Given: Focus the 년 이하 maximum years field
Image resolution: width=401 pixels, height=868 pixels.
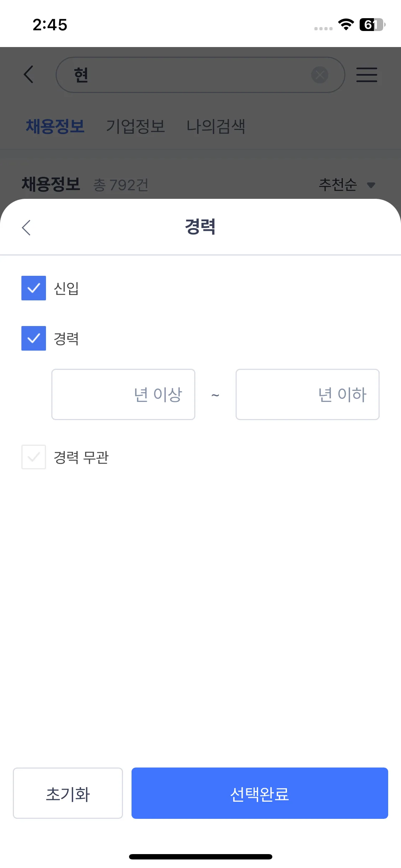Looking at the screenshot, I should (307, 394).
